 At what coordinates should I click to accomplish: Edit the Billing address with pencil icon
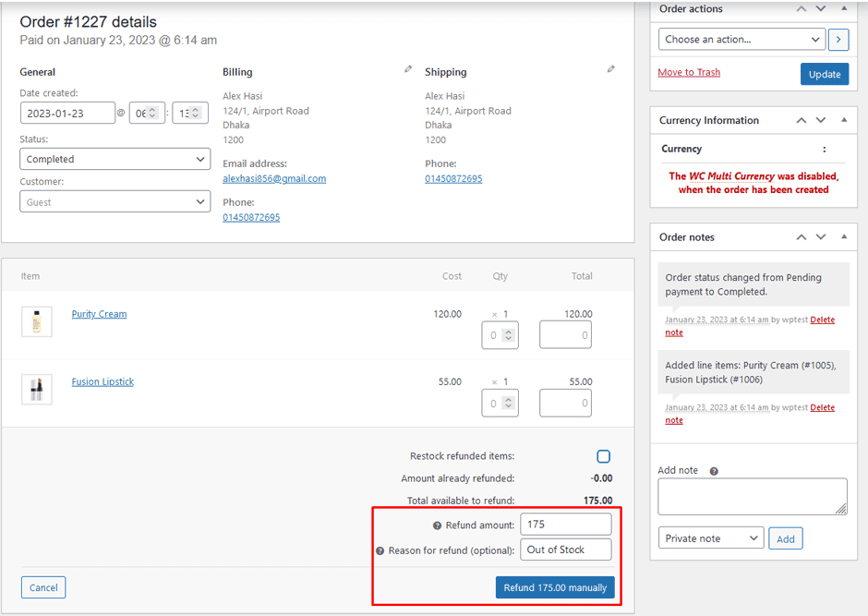408,69
